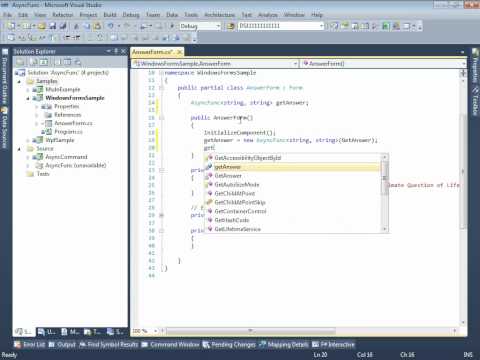Open the find search box dropdown
Screen dimensions: 480x360
pyautogui.click(x=321, y=26)
